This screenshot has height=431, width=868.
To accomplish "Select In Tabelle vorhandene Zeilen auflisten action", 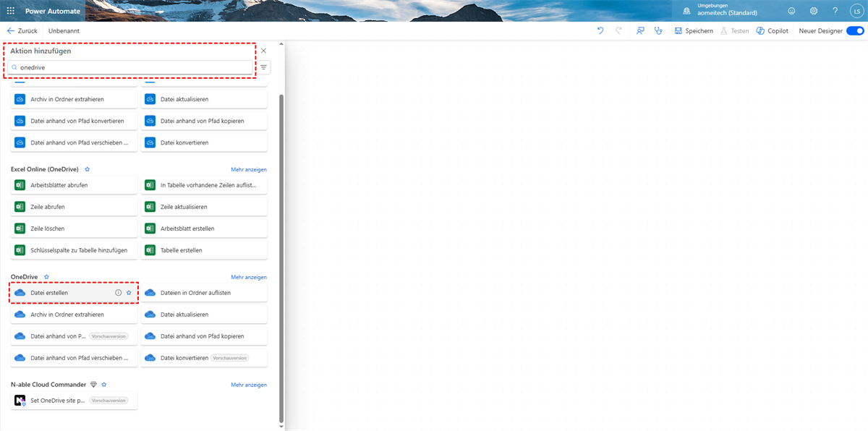I will 204,185.
